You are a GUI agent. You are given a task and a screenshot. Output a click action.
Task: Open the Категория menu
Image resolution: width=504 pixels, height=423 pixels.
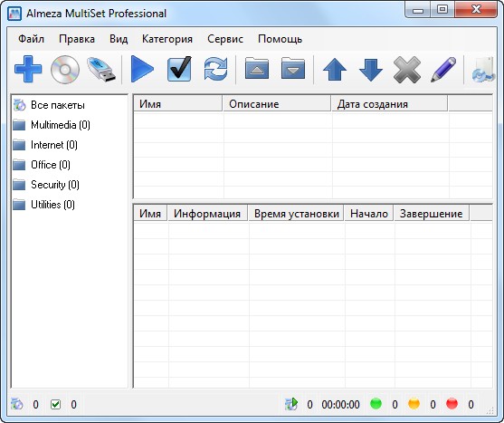click(x=167, y=39)
